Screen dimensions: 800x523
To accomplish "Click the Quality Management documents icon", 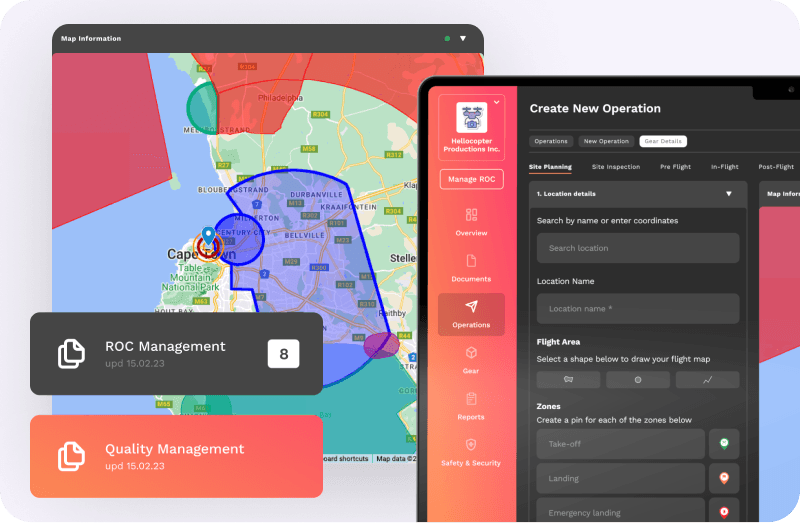I will (x=71, y=456).
